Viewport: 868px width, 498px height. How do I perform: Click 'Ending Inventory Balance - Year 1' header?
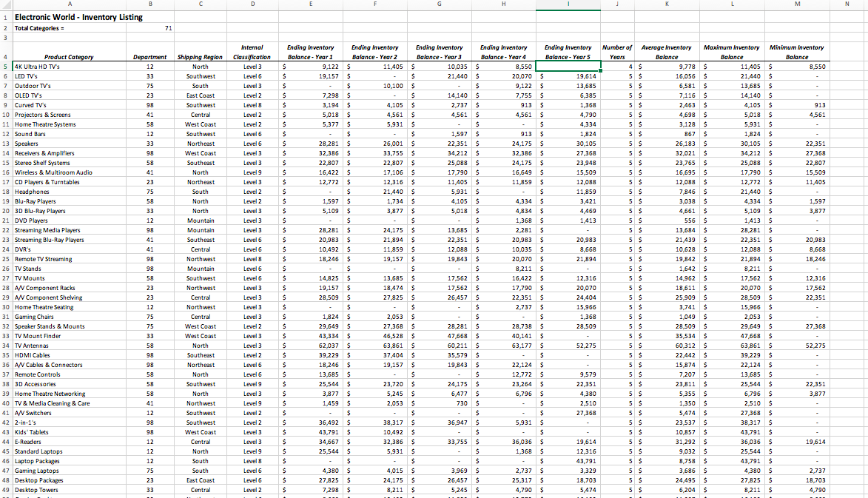[x=311, y=52]
